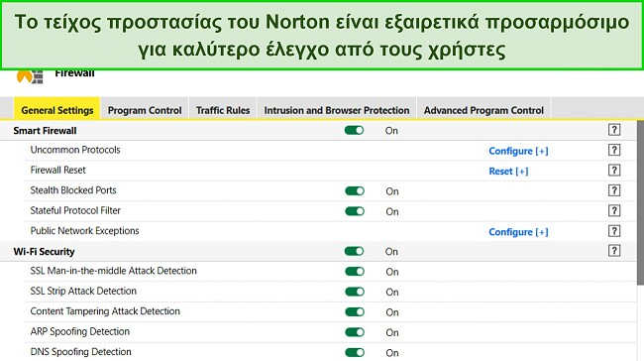Screen dimensions: 644x361
Task: Click help icon beside Firewall Reset
Action: (614, 170)
